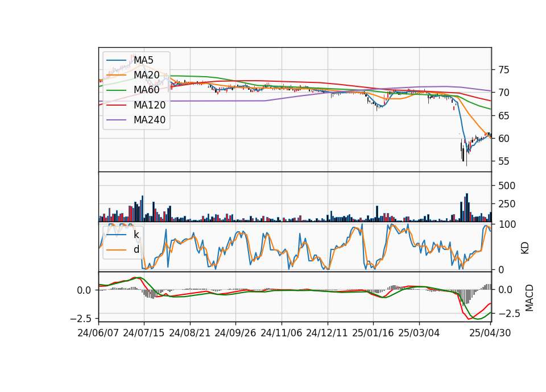Click the left -2.5 MACD tick label
546x392 pixels.
click(x=81, y=319)
